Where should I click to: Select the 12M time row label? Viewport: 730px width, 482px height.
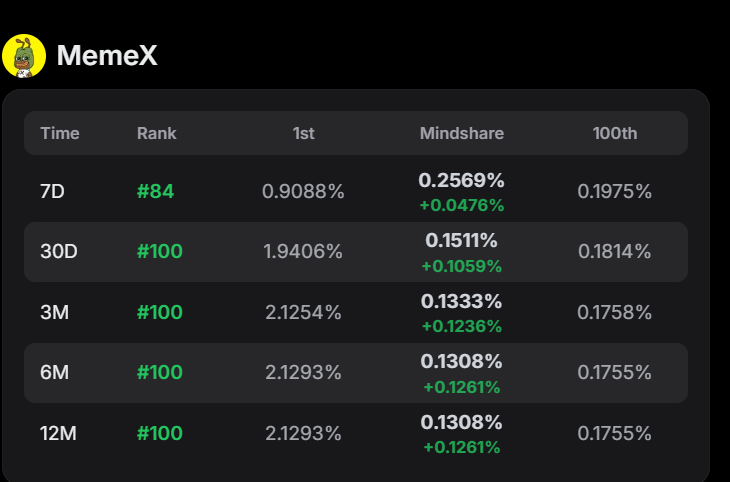pyautogui.click(x=58, y=433)
